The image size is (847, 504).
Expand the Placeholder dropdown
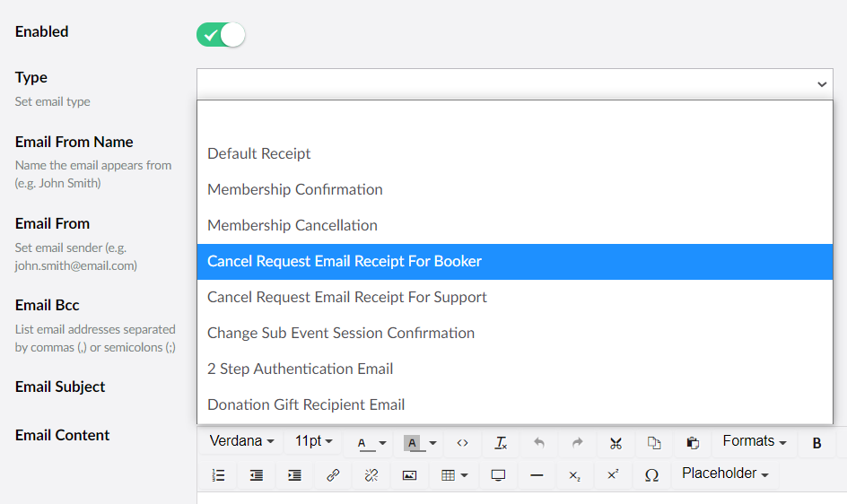[725, 474]
